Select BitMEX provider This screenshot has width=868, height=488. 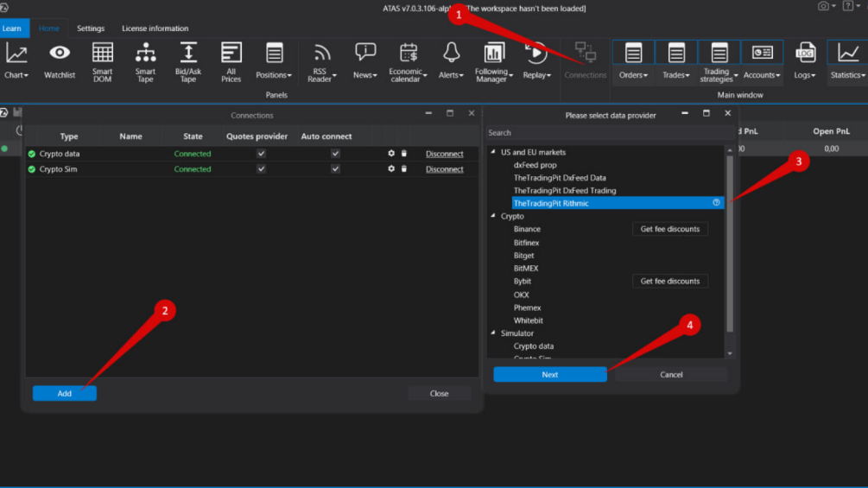click(525, 268)
